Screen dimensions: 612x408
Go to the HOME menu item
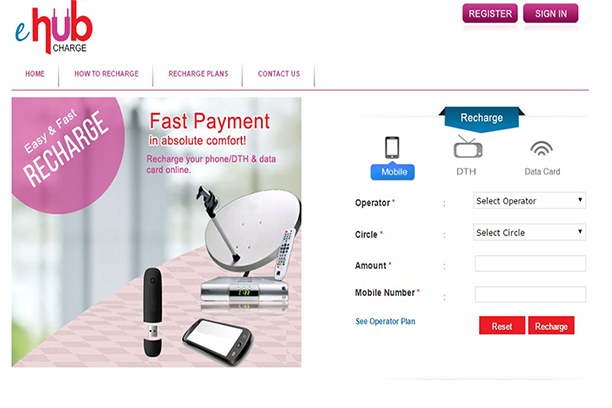(35, 74)
